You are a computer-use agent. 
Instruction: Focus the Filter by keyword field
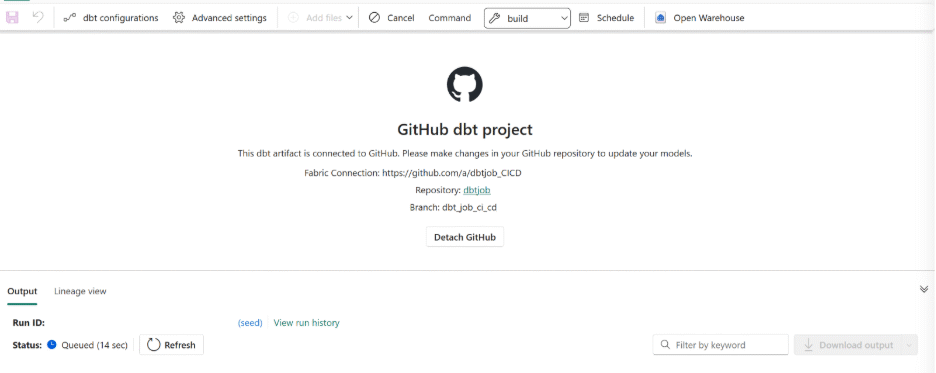(721, 345)
